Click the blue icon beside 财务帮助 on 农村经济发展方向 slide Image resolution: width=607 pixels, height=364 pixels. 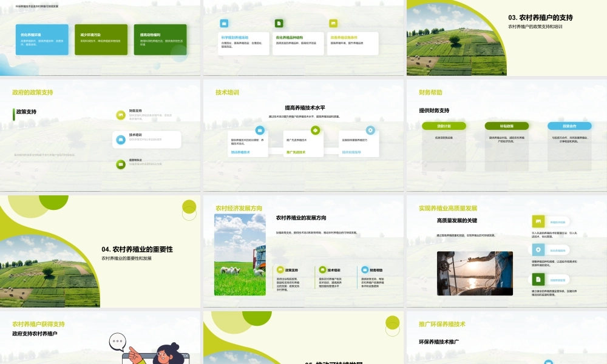click(365, 270)
